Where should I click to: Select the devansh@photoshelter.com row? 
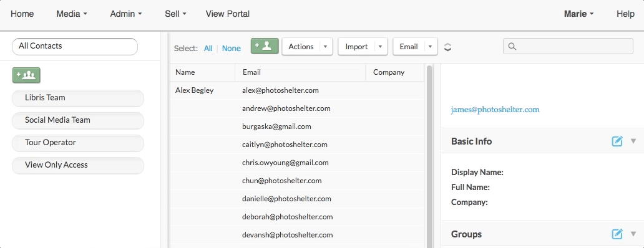(x=296, y=235)
